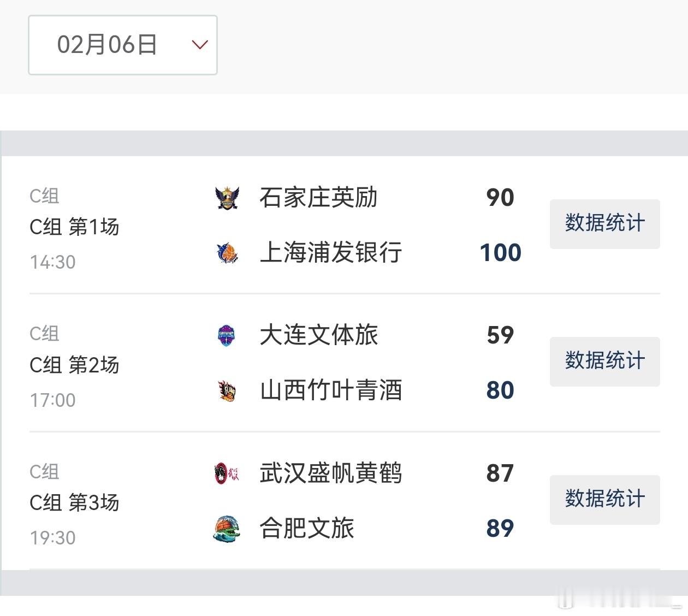
Task: Click the 武汉盛帆黄鹤 team logo
Action: coord(227,473)
